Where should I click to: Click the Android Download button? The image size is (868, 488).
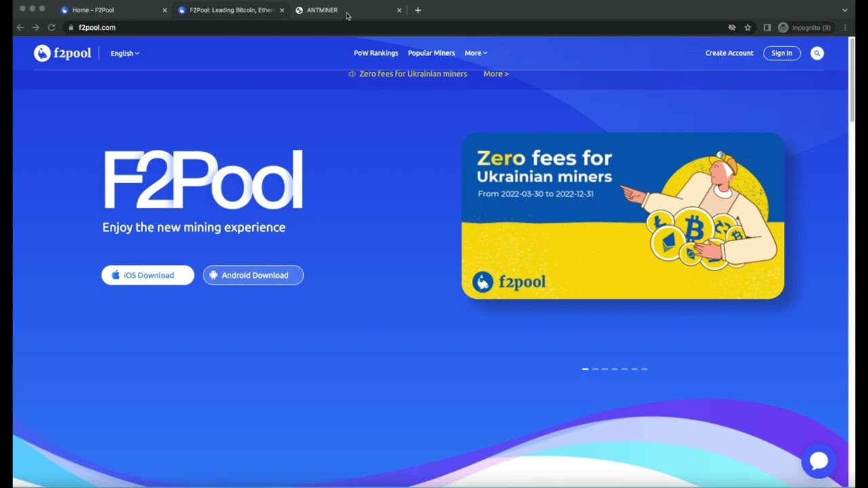coord(253,275)
